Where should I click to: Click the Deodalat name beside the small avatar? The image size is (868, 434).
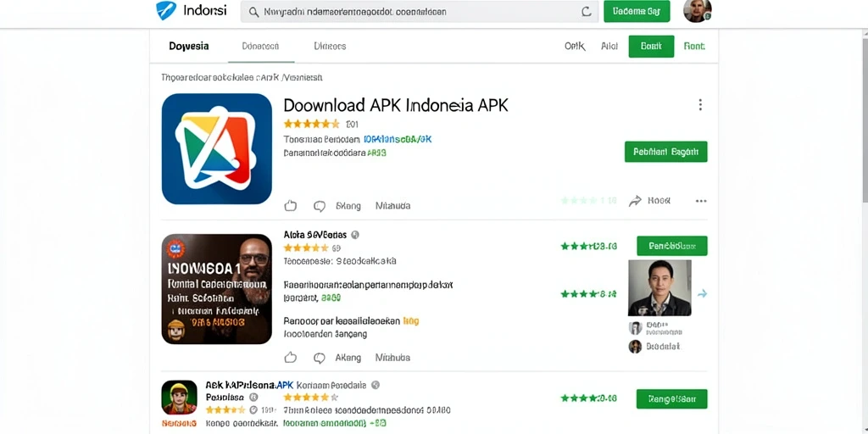[663, 347]
